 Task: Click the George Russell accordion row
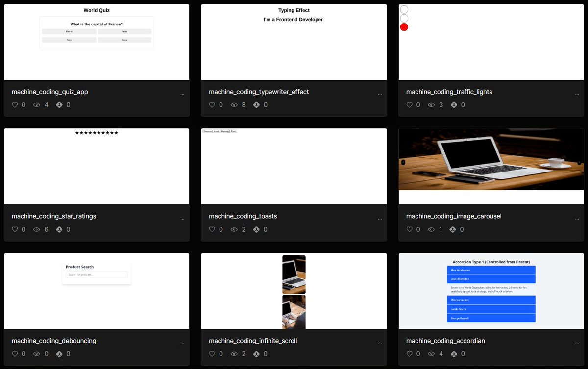491,318
